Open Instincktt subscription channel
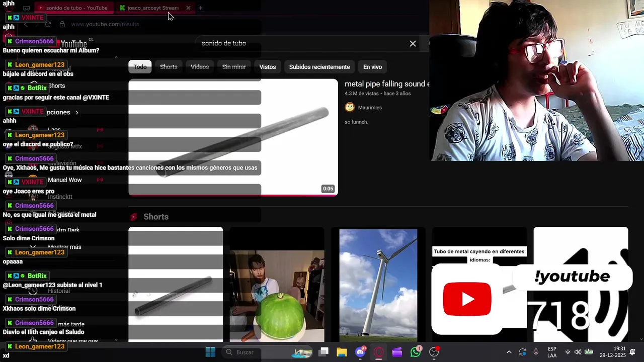This screenshot has height=362, width=644. pyautogui.click(x=60, y=197)
